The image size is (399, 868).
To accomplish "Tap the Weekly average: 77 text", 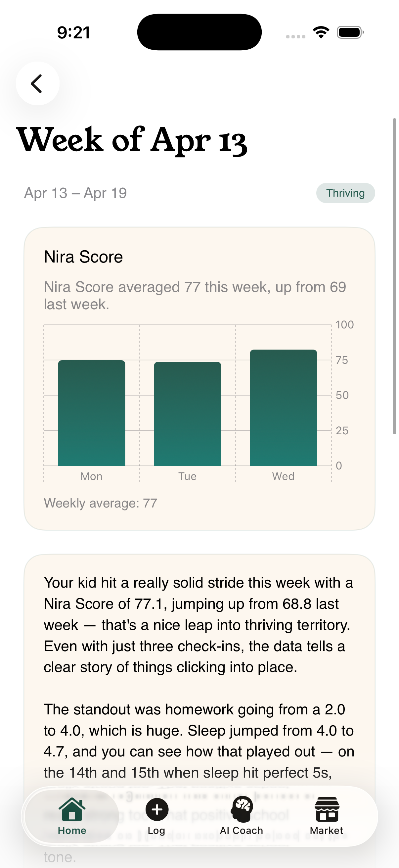I will [100, 503].
